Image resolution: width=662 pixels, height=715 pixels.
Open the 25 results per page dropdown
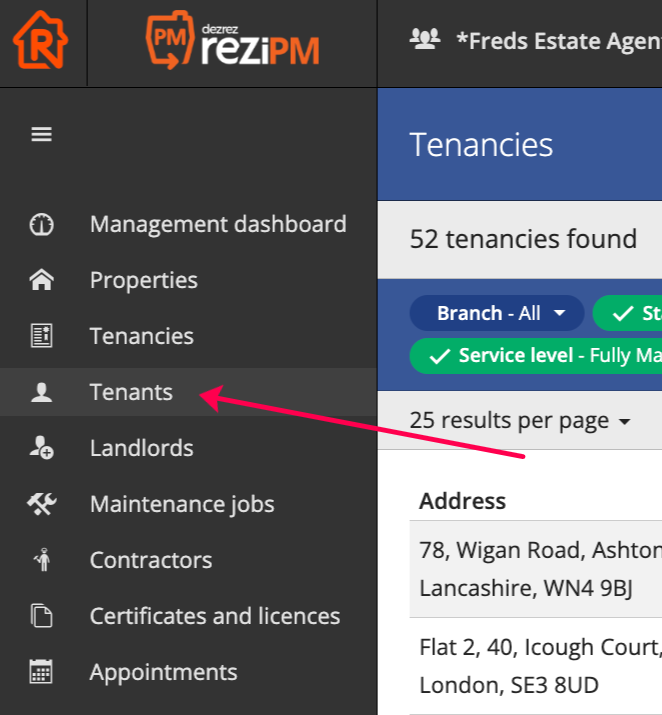tap(520, 421)
